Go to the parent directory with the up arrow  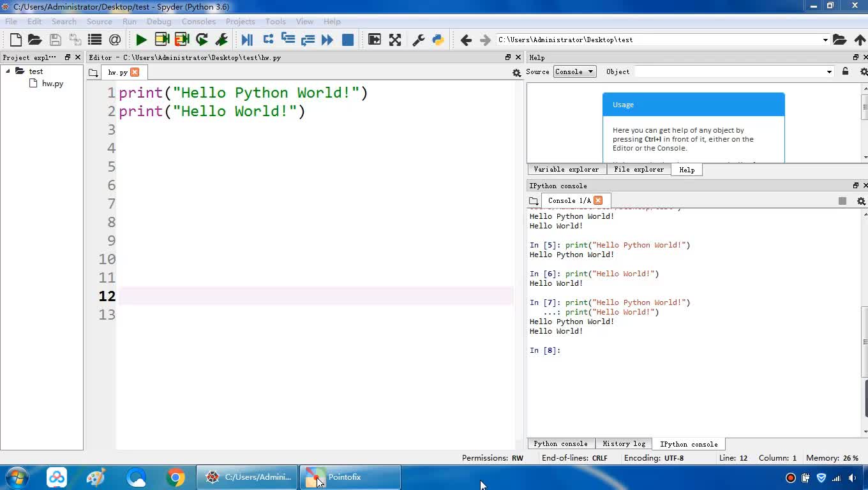coord(860,40)
